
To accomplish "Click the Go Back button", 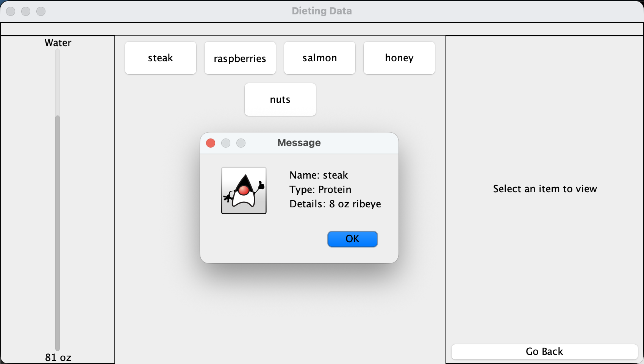I will (x=544, y=352).
